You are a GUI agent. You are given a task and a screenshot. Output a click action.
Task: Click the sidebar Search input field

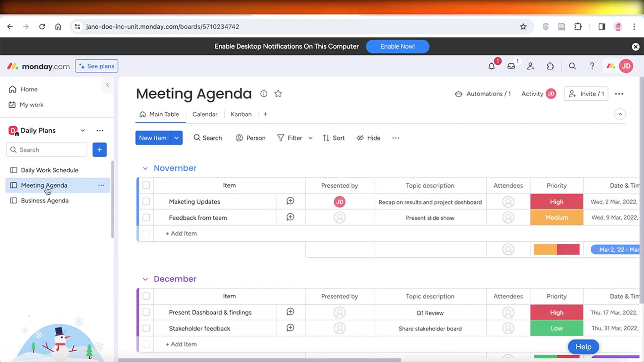click(x=47, y=150)
